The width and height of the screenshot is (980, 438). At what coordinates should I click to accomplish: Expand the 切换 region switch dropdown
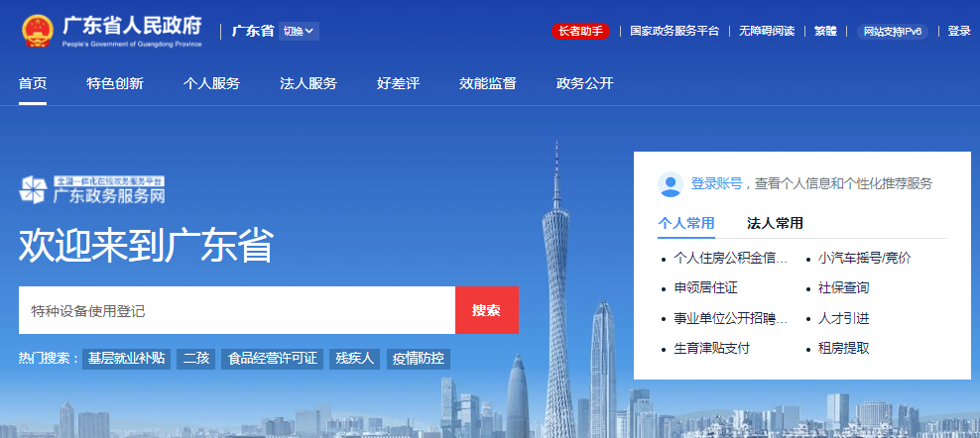click(x=299, y=32)
